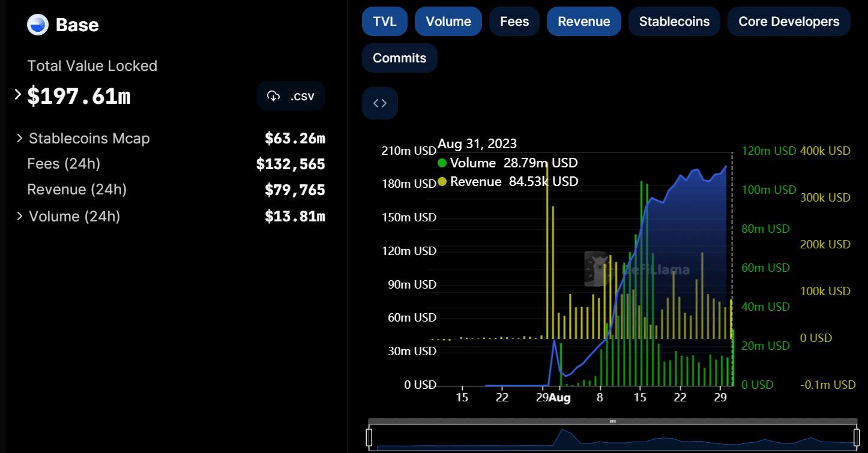Image resolution: width=868 pixels, height=453 pixels.
Task: Enable the Commits chart series
Action: pyautogui.click(x=400, y=58)
